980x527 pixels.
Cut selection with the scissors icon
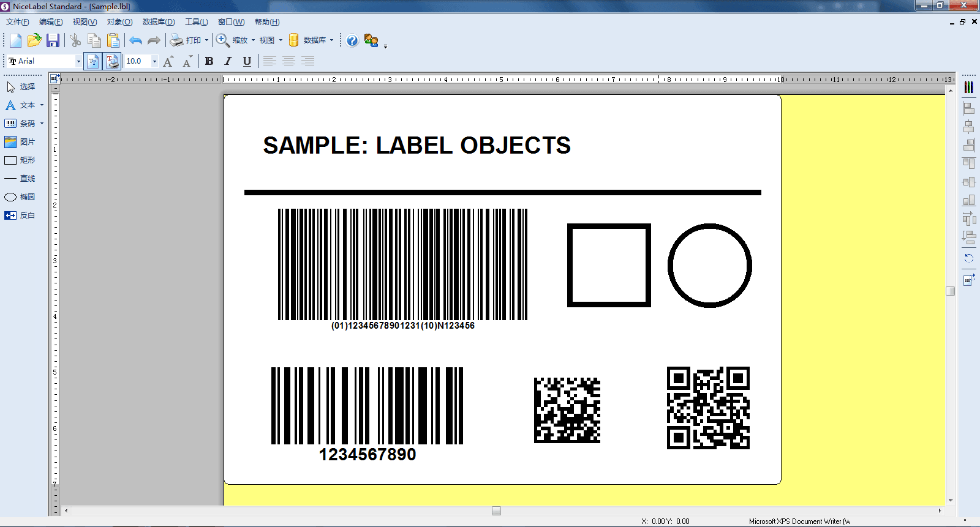coord(75,40)
